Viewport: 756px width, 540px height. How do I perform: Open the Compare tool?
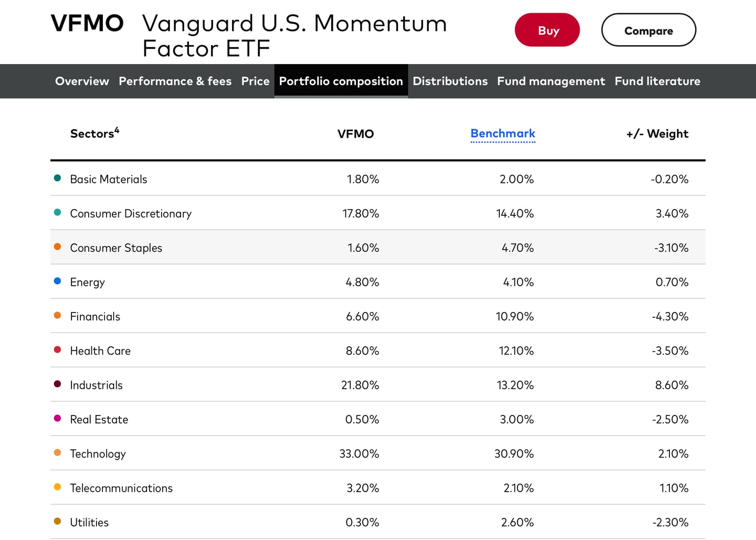[x=648, y=30]
